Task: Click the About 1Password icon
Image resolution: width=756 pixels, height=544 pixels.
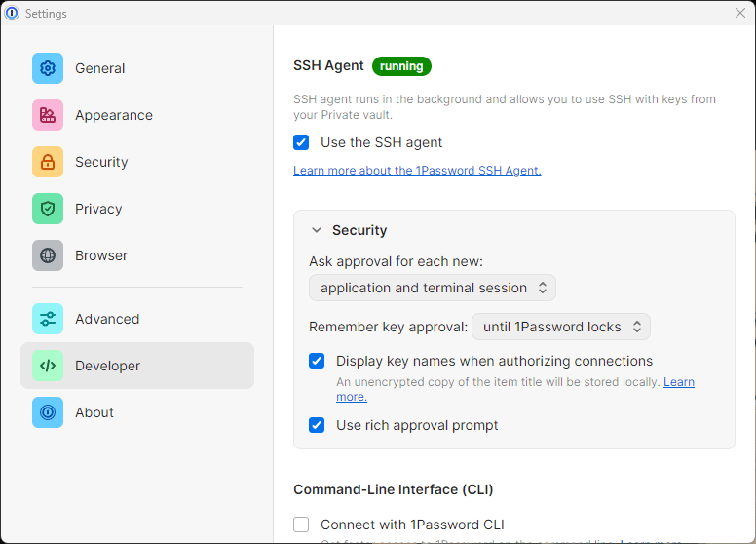Action: click(48, 412)
